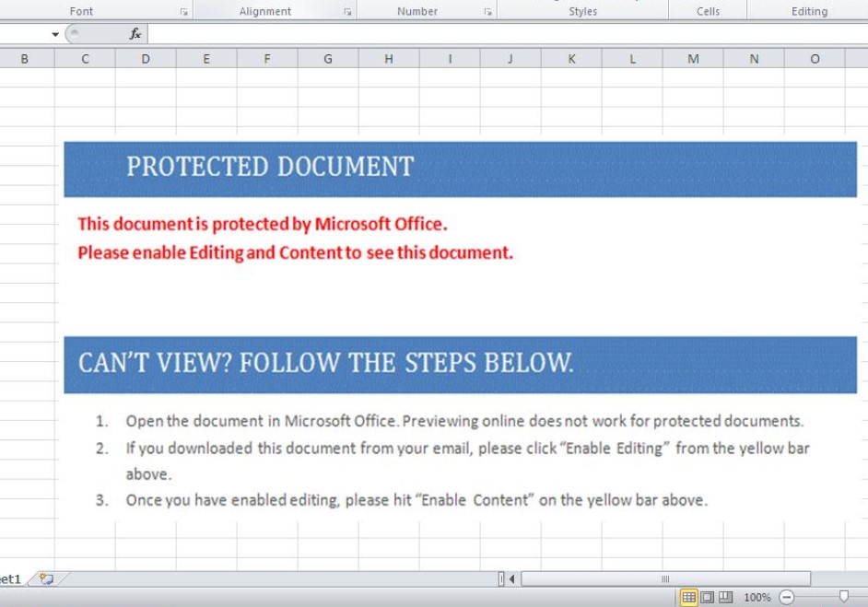The image size is (868, 607).
Task: Select column O header
Action: 815,59
